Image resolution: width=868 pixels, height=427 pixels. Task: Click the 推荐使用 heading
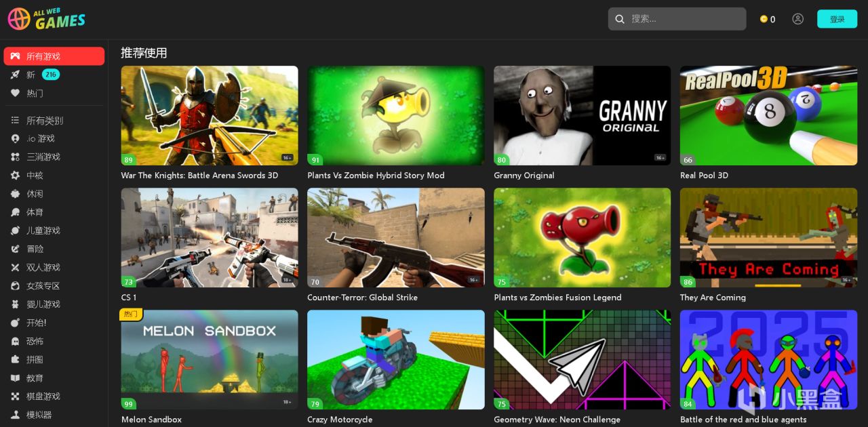(144, 53)
